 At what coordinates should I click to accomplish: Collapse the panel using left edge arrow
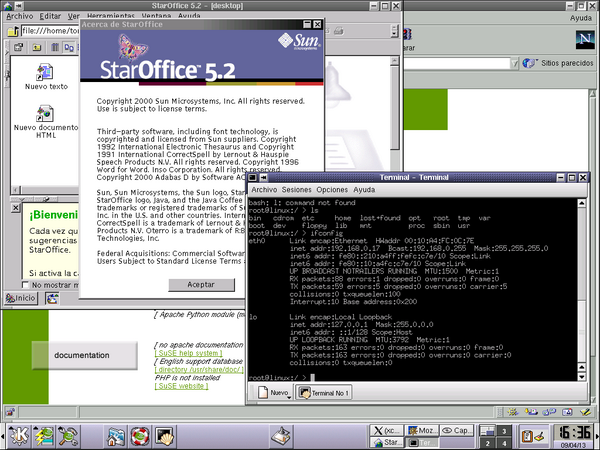pos(2,436)
